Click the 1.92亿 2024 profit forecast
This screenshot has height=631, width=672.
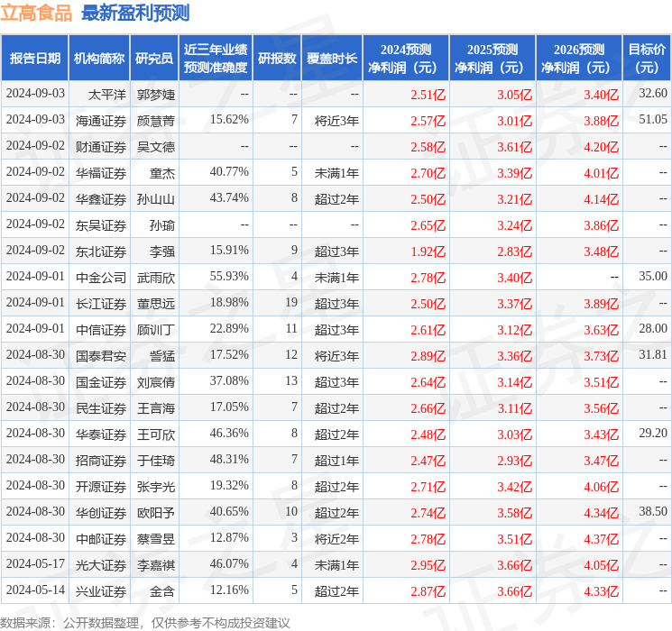[x=428, y=251]
